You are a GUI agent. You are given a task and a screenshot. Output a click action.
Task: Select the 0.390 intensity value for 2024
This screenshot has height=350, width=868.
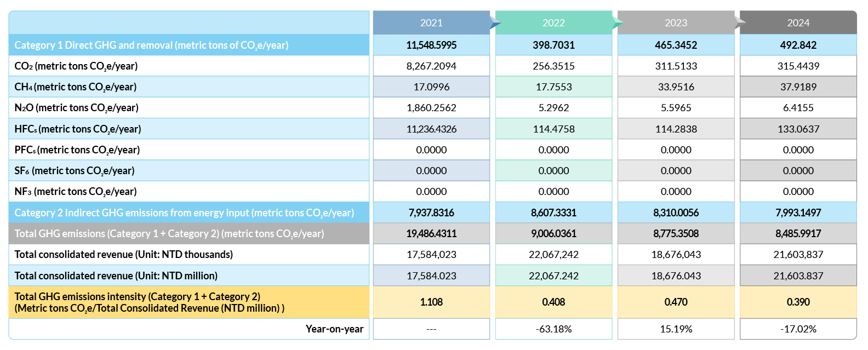point(798,302)
